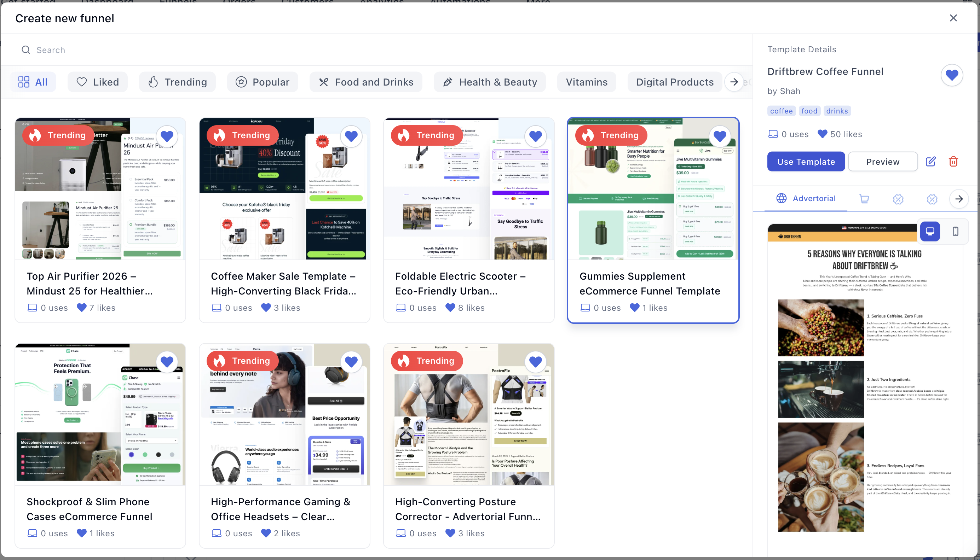Filter templates by Food and Drinks

pyautogui.click(x=366, y=82)
